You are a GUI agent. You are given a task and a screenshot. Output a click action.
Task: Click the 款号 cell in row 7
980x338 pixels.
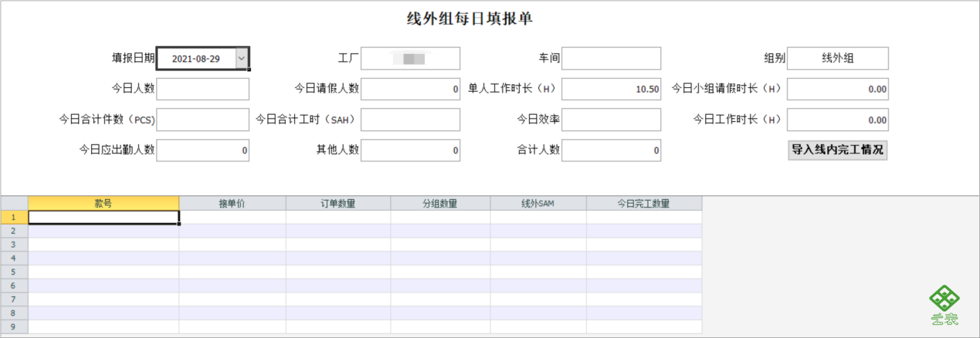click(103, 299)
